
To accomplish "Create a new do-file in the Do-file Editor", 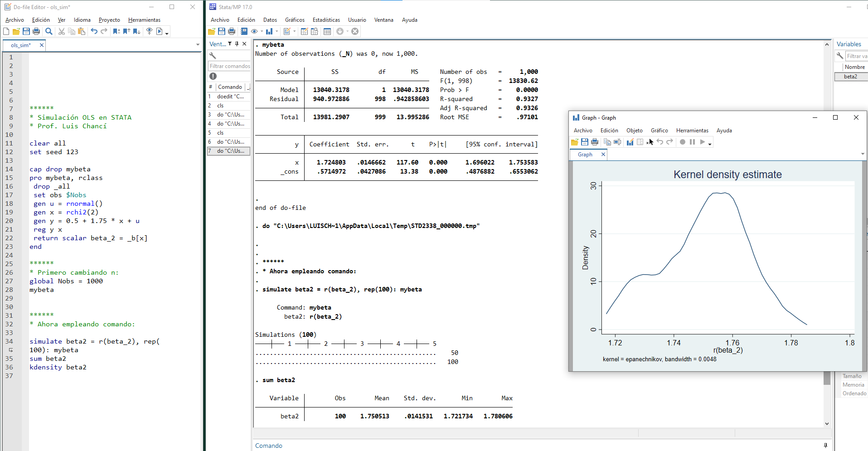I will [6, 31].
